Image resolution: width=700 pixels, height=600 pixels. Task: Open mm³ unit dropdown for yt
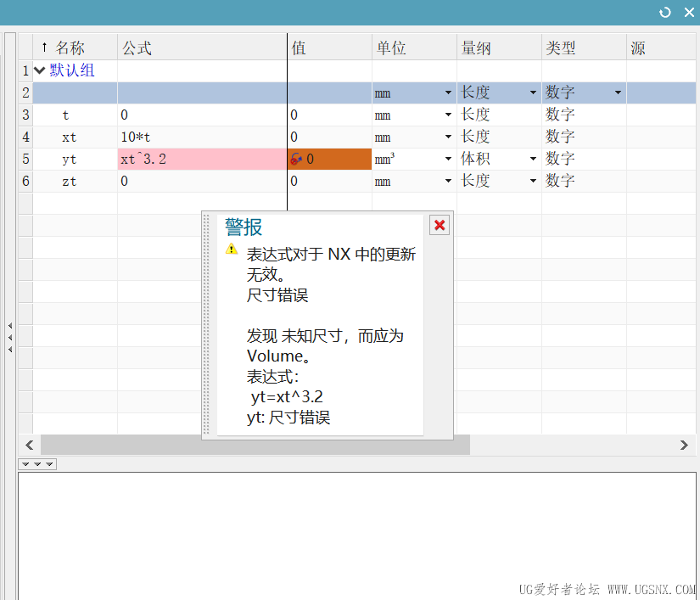[x=448, y=159]
